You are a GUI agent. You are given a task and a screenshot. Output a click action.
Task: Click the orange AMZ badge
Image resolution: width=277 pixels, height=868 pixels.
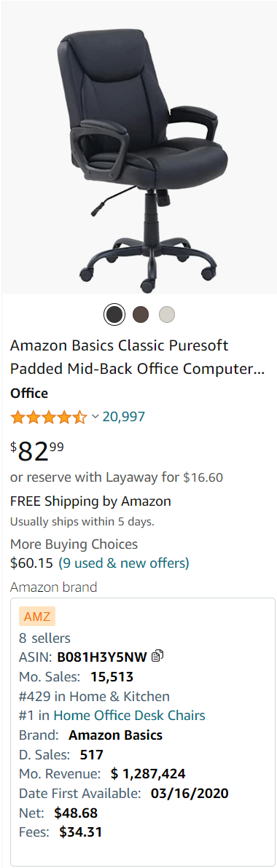(x=37, y=617)
